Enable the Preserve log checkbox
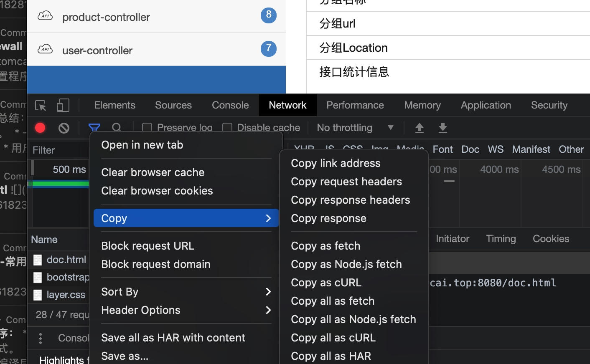Image resolution: width=590 pixels, height=364 pixels. pos(147,127)
